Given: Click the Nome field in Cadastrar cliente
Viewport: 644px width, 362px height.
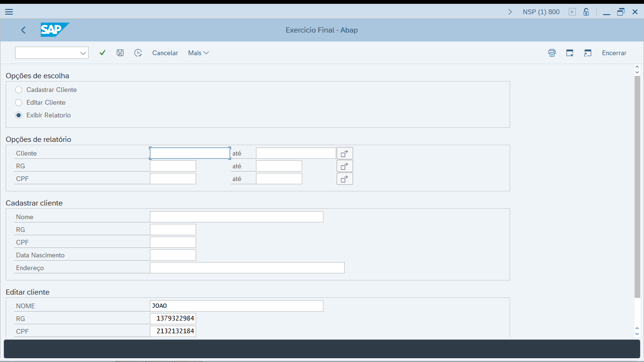Looking at the screenshot, I should coord(236,217).
